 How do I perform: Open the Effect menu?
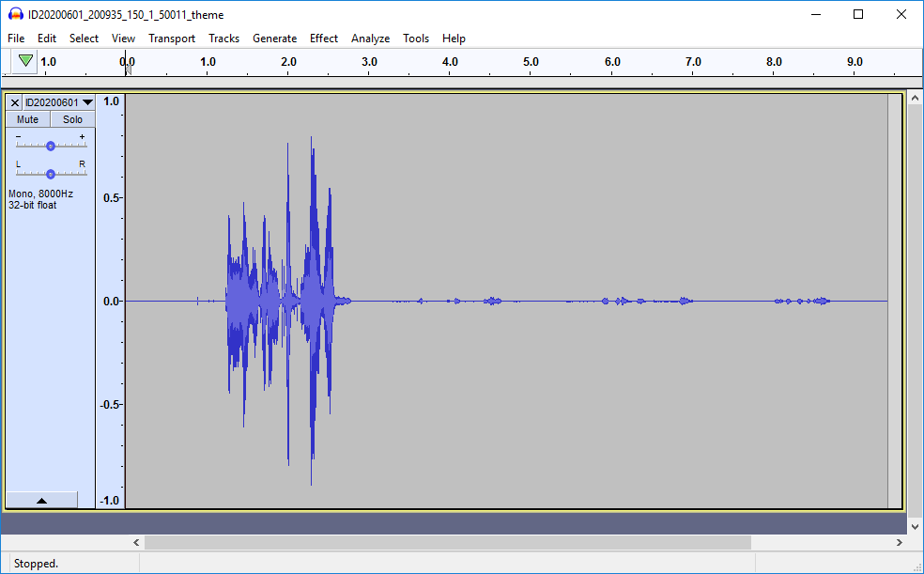click(324, 39)
